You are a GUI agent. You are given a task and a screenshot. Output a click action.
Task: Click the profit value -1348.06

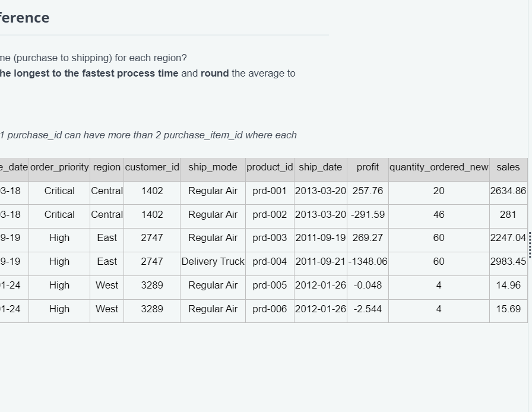tap(367, 262)
